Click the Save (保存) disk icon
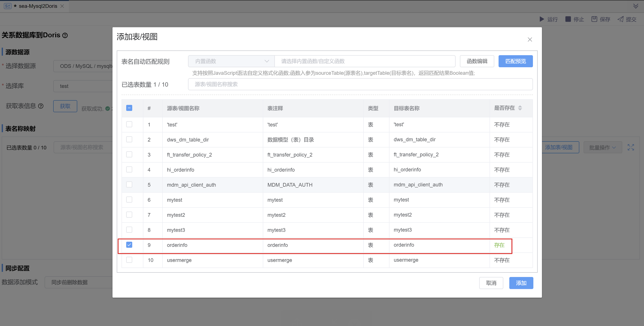Image resolution: width=644 pixels, height=326 pixels. coord(594,19)
